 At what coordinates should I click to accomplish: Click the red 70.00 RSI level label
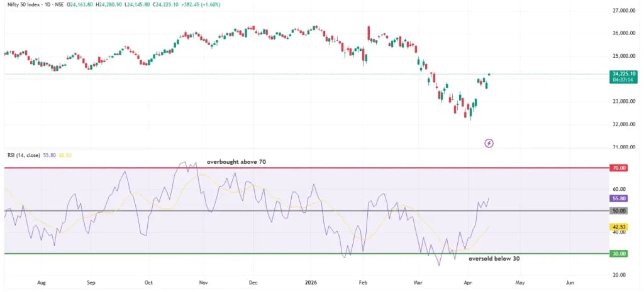pos(619,168)
